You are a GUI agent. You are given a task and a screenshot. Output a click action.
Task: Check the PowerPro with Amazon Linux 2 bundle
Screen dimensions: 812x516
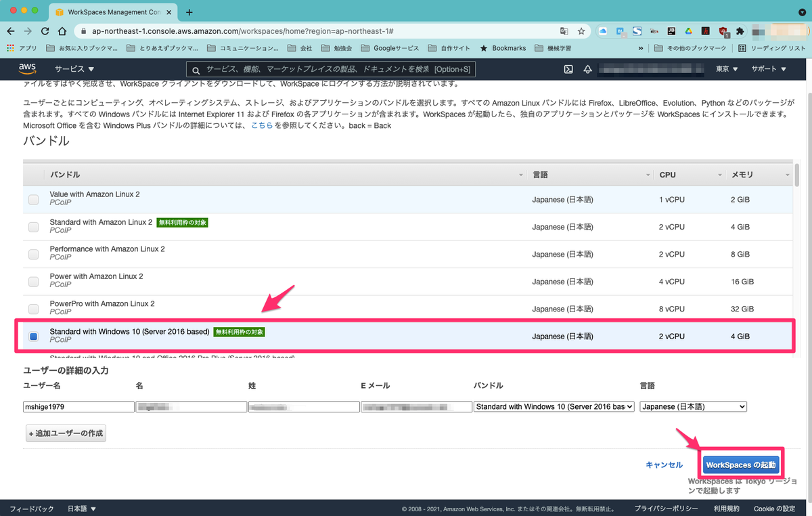(33, 309)
